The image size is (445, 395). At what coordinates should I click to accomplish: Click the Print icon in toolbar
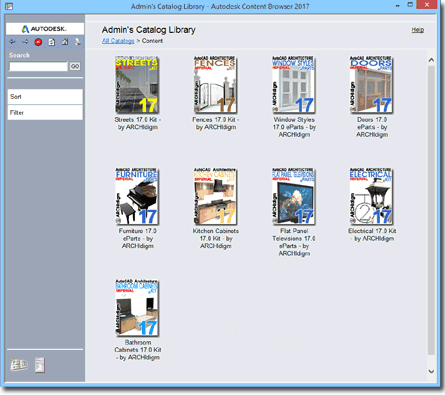pos(78,42)
